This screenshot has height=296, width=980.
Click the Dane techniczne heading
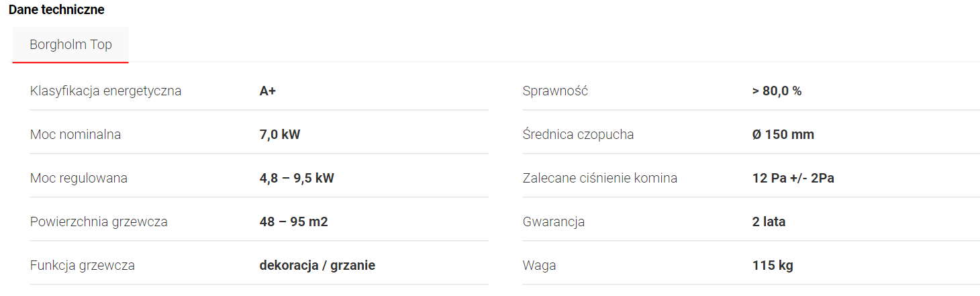coord(56,10)
